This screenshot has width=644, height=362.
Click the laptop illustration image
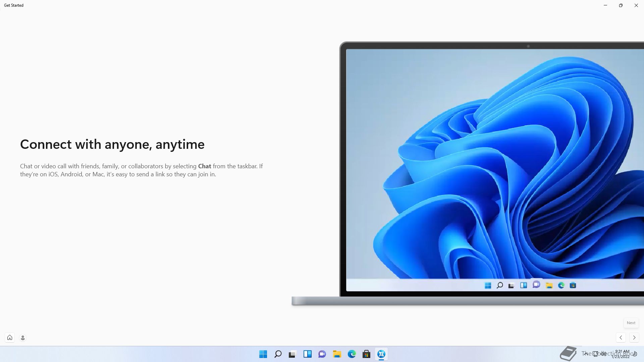tap(468, 173)
